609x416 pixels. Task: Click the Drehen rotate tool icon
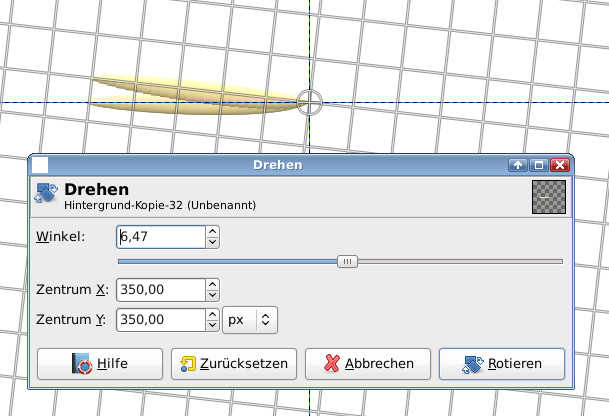point(46,193)
